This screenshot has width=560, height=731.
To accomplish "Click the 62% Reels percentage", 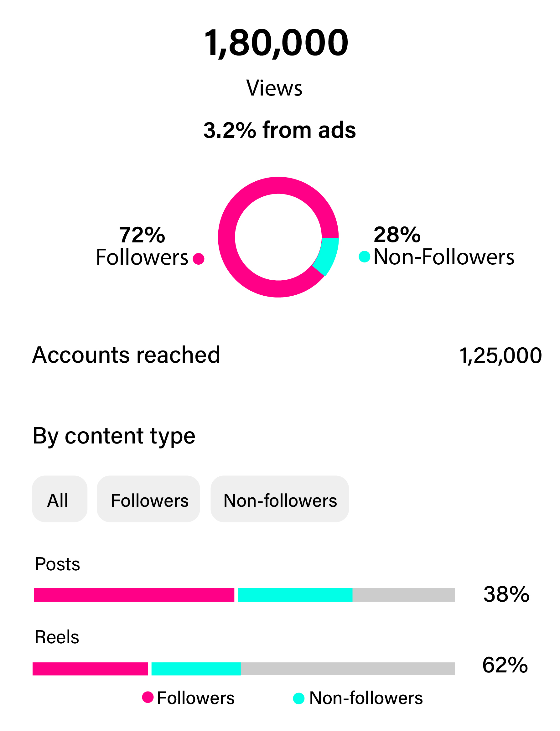I will pyautogui.click(x=505, y=665).
